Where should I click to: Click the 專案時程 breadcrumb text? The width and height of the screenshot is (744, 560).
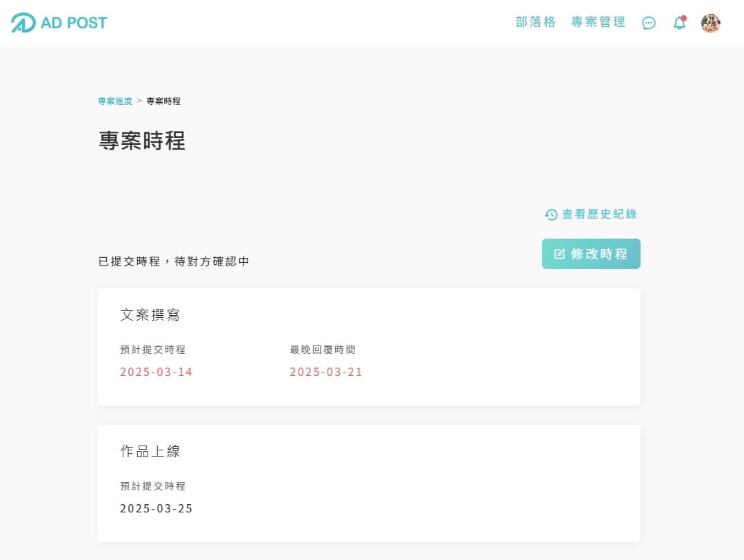(163, 101)
